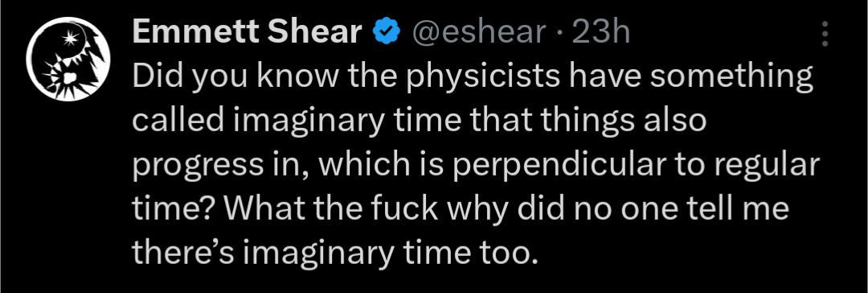Click the blue verified checkmark badge

click(387, 32)
